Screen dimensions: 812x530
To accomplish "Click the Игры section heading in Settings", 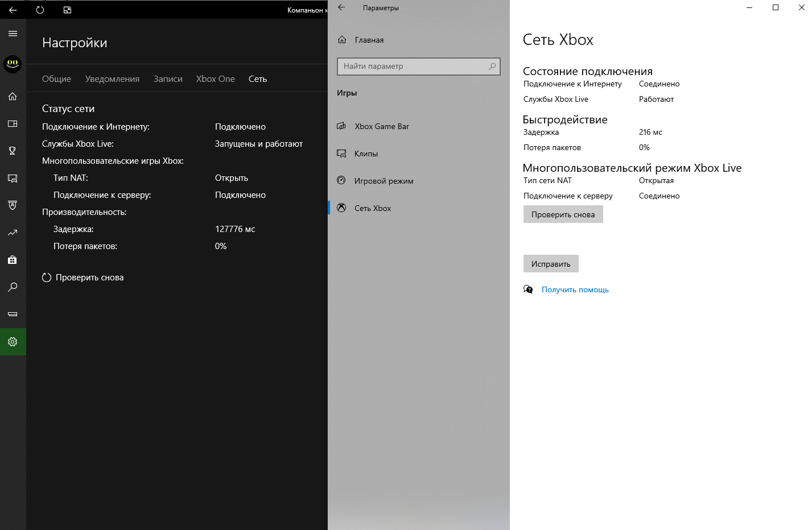I will point(347,93).
